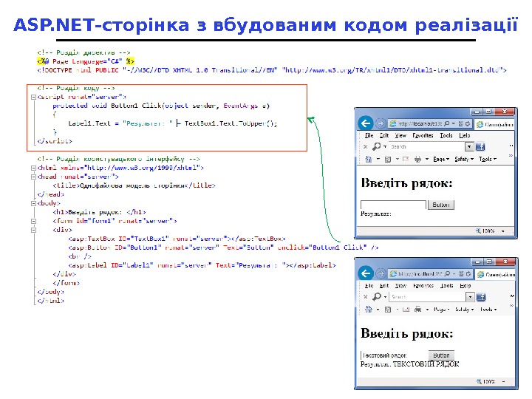Click Back arrow in browser with empty text box

(366, 123)
